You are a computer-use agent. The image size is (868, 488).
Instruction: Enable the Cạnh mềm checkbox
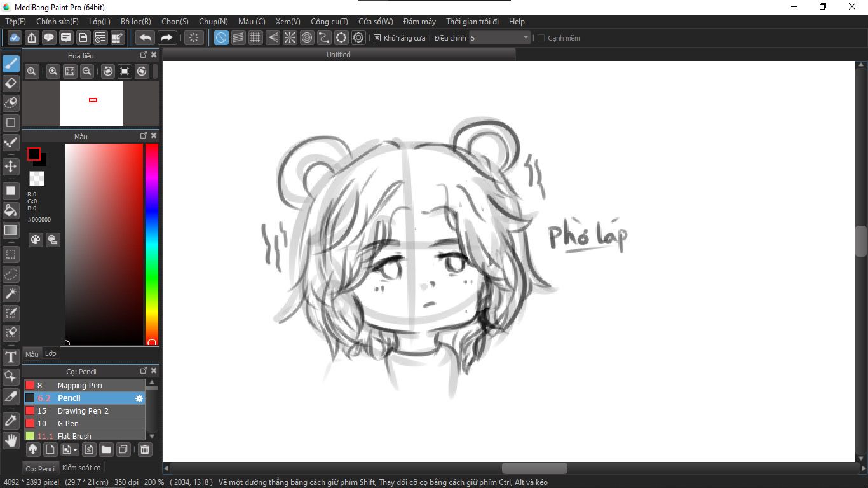coord(541,38)
